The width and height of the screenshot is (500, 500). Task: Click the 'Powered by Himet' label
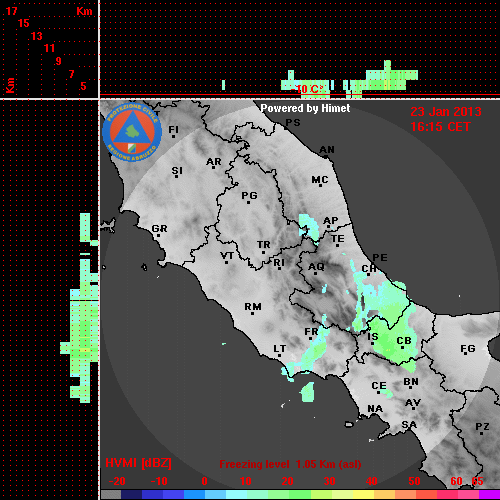coord(305,108)
